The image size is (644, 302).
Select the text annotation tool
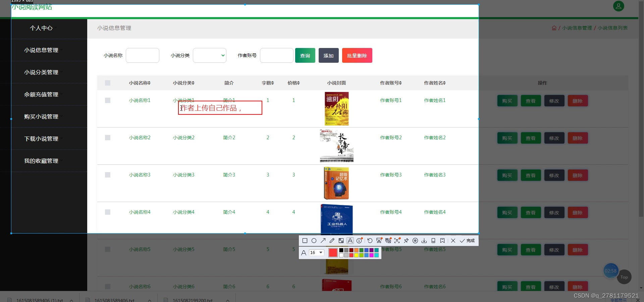350,241
